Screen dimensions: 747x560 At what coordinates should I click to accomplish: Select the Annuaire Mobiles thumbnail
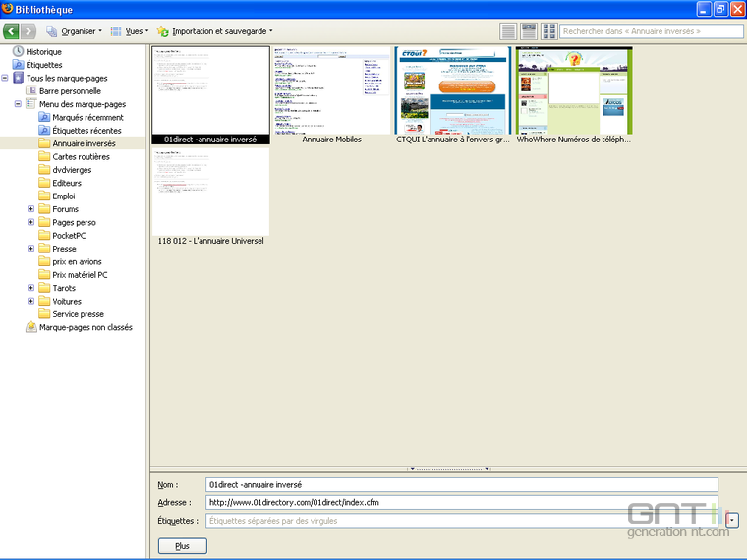pyautogui.click(x=331, y=95)
